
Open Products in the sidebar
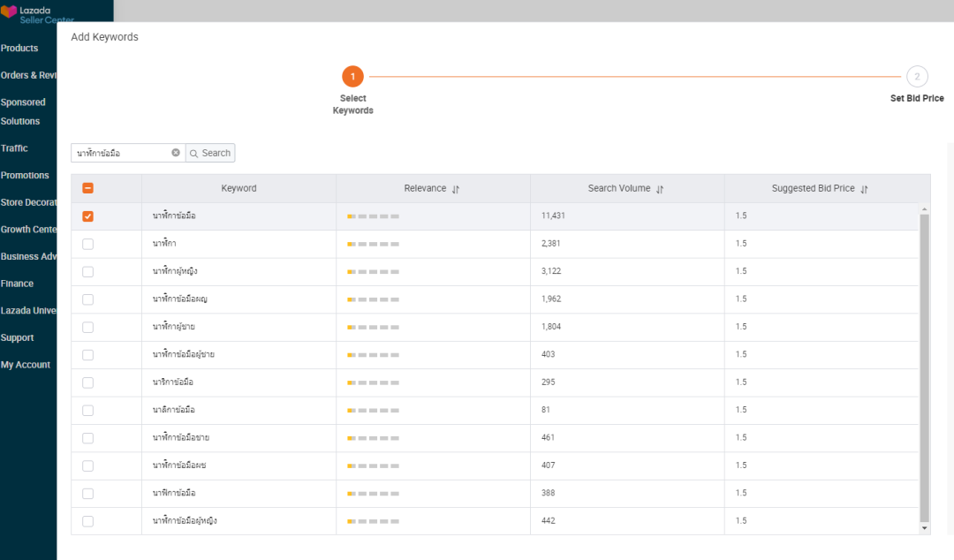pos(19,48)
